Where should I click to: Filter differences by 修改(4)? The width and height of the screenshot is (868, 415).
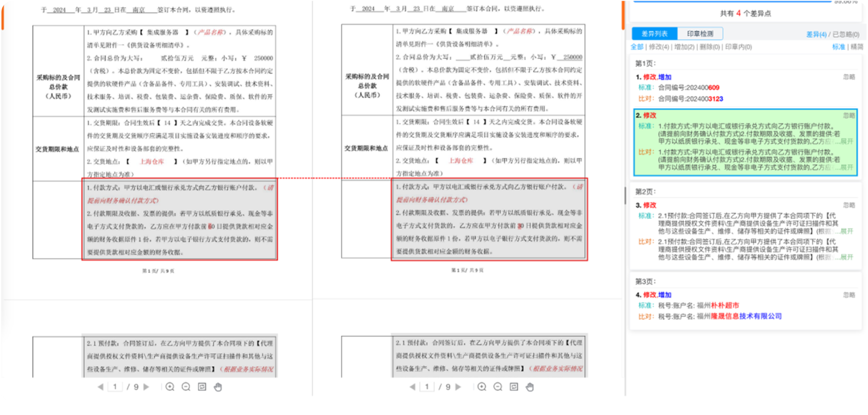(659, 47)
